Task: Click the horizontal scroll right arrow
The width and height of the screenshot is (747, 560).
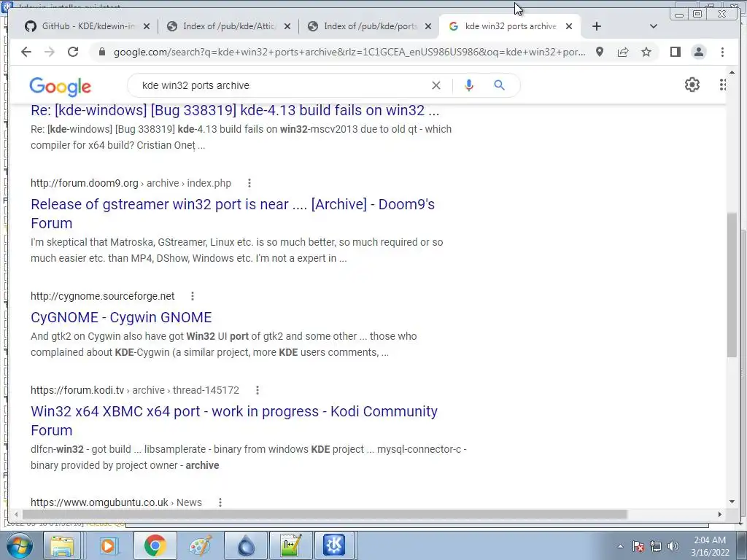Action: [x=720, y=514]
